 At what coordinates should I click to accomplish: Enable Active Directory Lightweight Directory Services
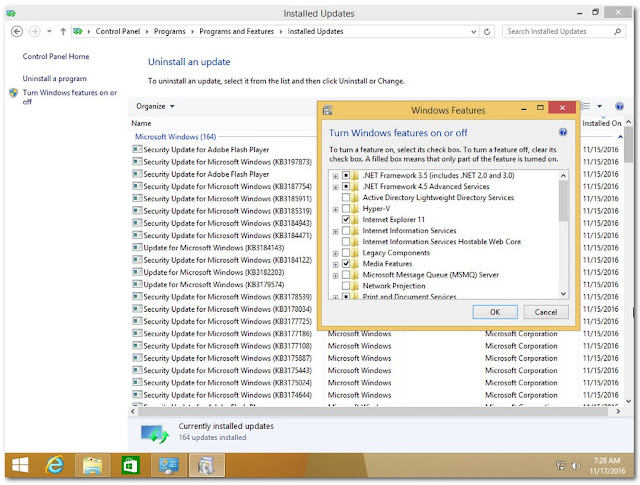tap(346, 197)
